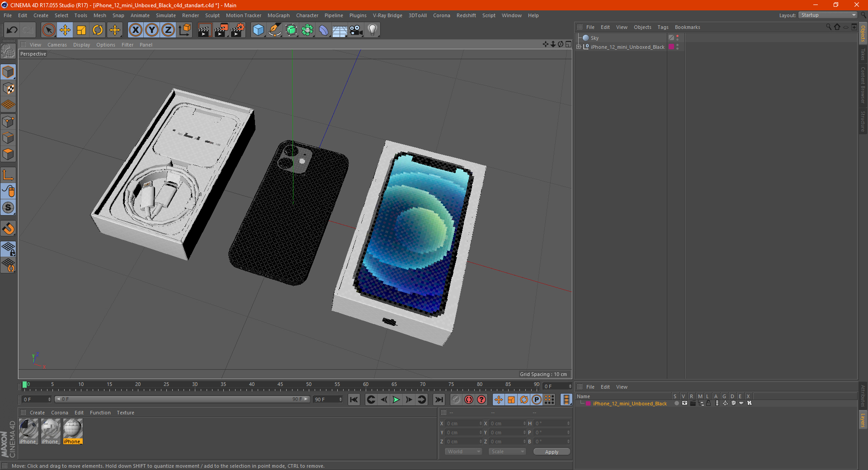Add a Cube primitive object
The height and width of the screenshot is (470, 868).
pyautogui.click(x=258, y=30)
